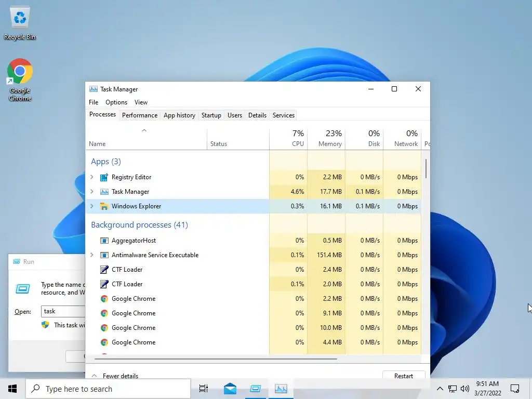Click the admin shield icon in the Run dialog
This screenshot has height=399, width=532.
point(45,325)
